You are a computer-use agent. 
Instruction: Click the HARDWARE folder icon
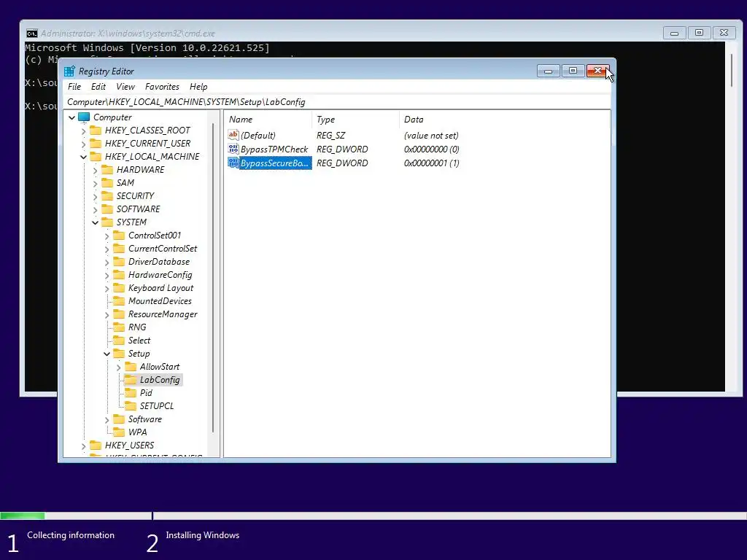tap(107, 169)
